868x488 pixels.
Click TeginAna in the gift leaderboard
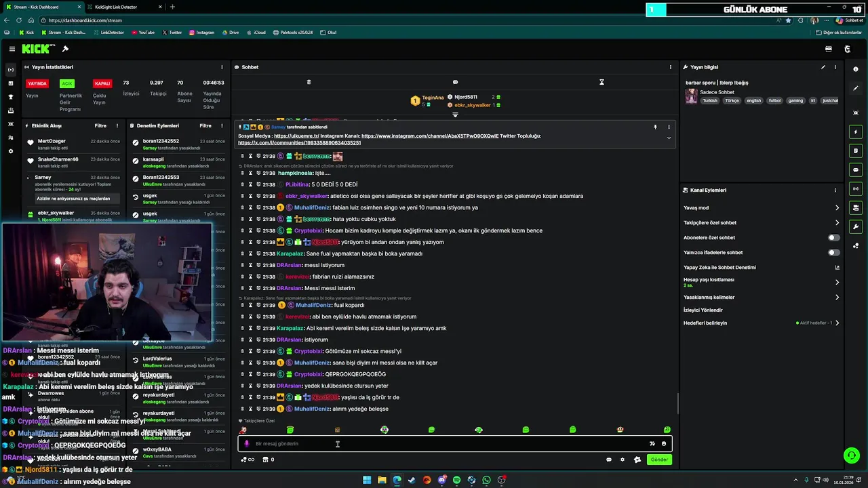pyautogui.click(x=433, y=98)
